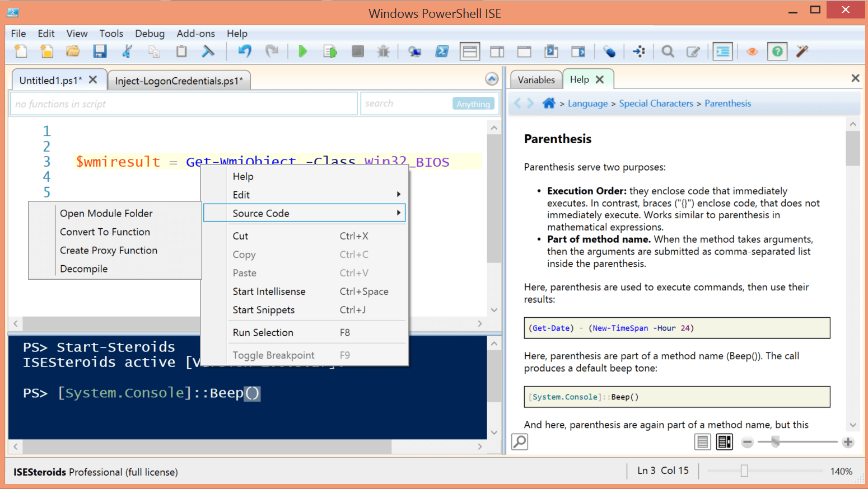
Task: Cut selection using the scissors icon
Action: tap(127, 51)
